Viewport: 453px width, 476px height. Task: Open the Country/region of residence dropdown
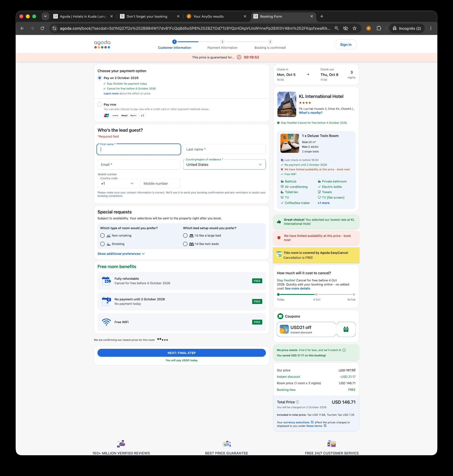click(224, 165)
